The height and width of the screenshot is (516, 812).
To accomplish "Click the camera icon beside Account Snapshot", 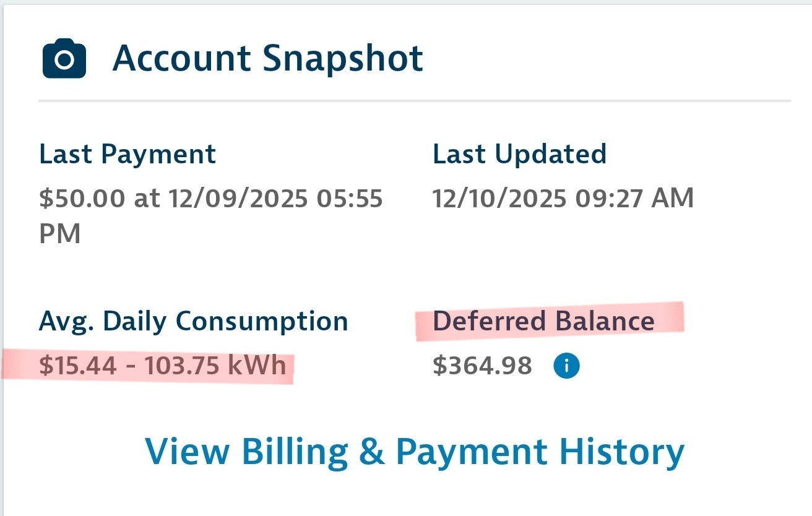I will [x=64, y=59].
